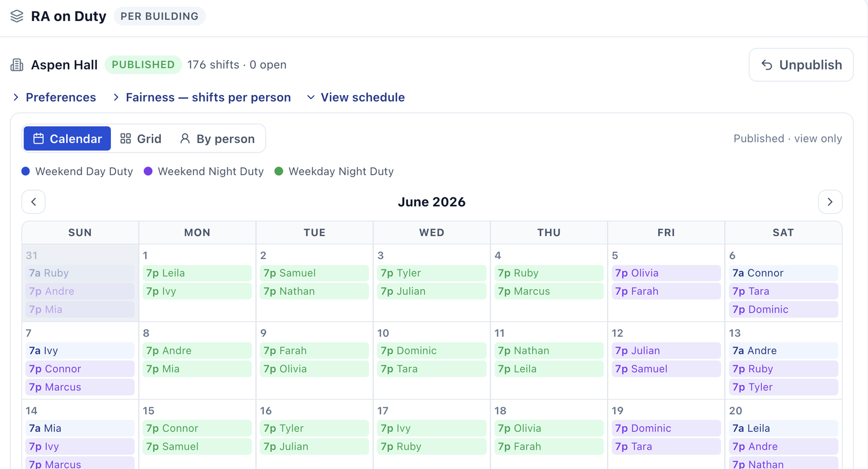The image size is (868, 469).
Task: Open 7p Dominic shift on June 10
Action: [431, 350]
